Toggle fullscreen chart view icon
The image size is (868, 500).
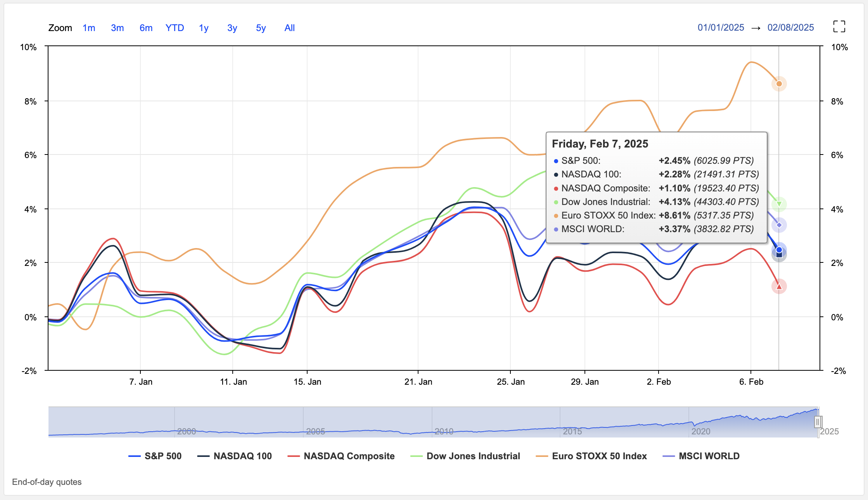(x=839, y=26)
